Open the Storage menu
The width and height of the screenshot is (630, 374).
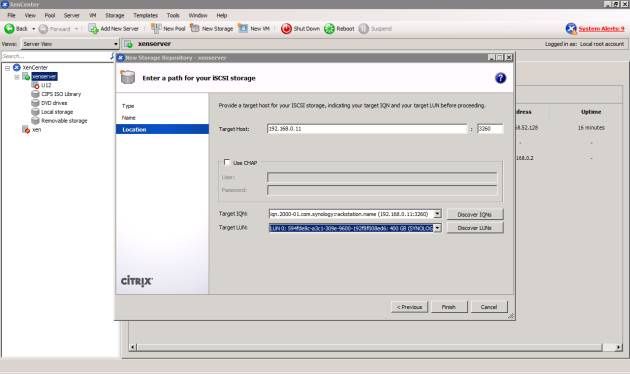115,15
